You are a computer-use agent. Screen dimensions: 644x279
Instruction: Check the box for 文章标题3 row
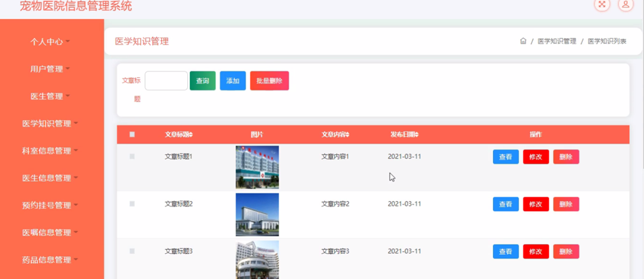(x=132, y=251)
